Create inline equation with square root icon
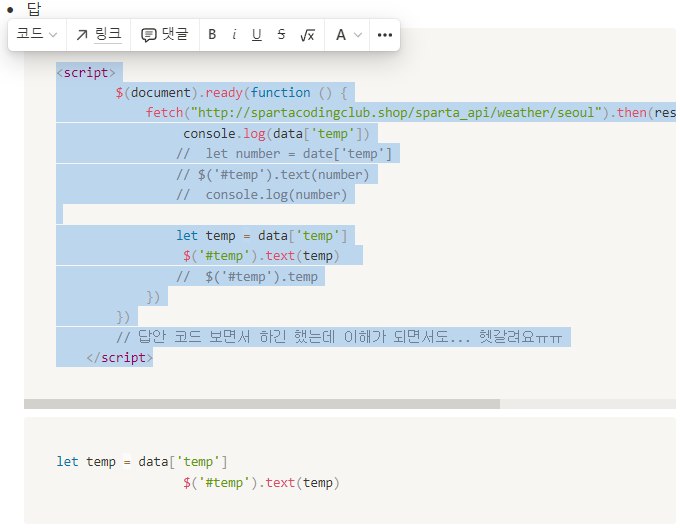Image resolution: width=680 pixels, height=529 pixels. [307, 35]
